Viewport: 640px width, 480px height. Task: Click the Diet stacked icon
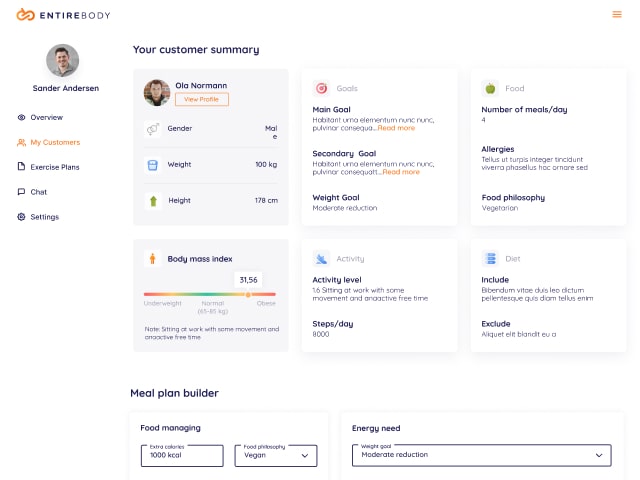[x=490, y=259]
